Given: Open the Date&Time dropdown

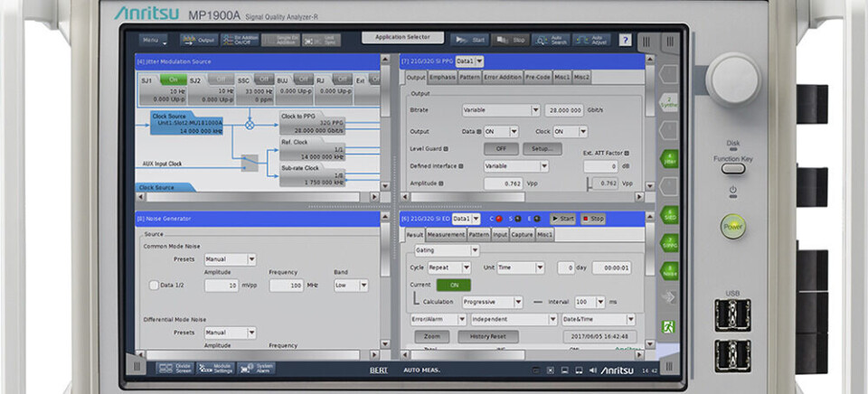Looking at the screenshot, I should [599, 320].
